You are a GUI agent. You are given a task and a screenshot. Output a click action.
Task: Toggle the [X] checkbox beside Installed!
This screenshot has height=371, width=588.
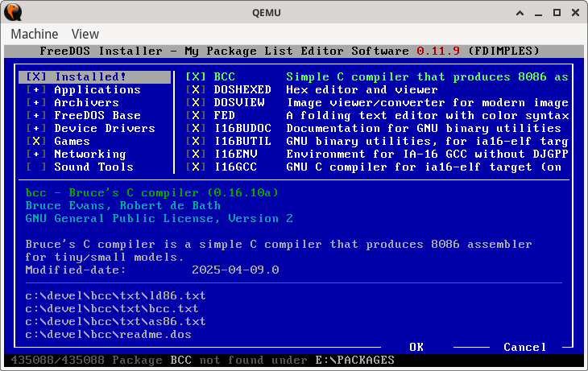click(x=36, y=76)
